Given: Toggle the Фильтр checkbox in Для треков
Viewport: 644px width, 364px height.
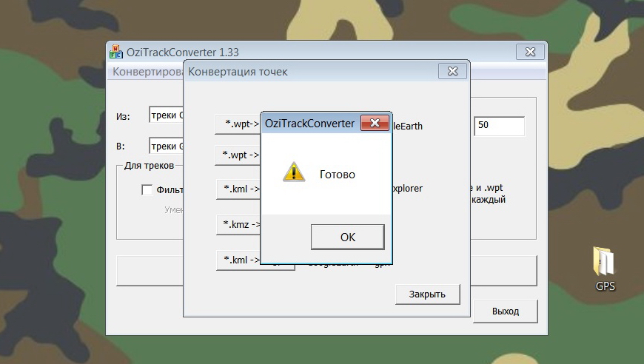Looking at the screenshot, I should pyautogui.click(x=147, y=189).
